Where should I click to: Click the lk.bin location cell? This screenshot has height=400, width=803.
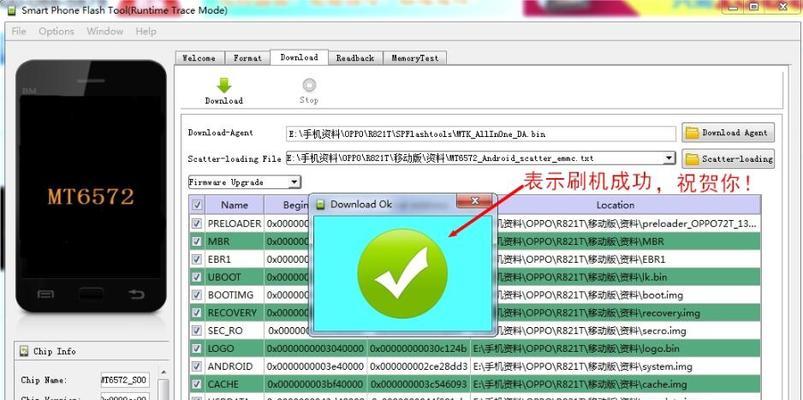pos(627,277)
